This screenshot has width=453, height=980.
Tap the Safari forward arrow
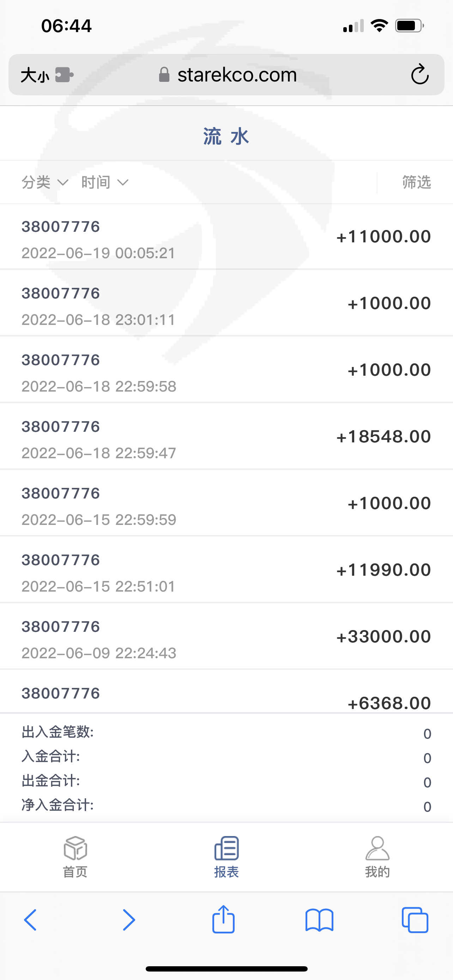128,920
